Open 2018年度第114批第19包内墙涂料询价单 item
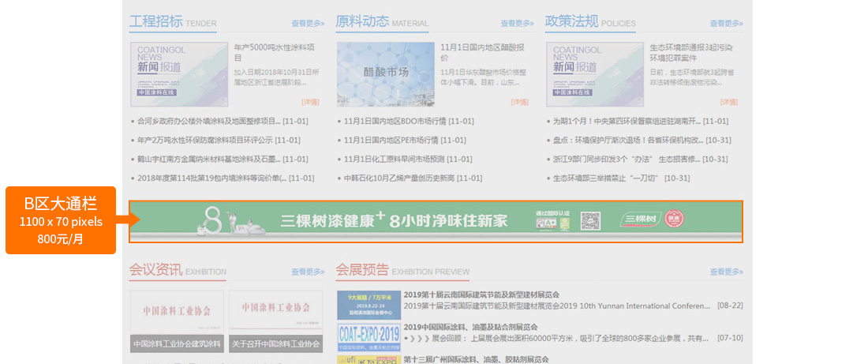868x364 pixels. coord(226,178)
